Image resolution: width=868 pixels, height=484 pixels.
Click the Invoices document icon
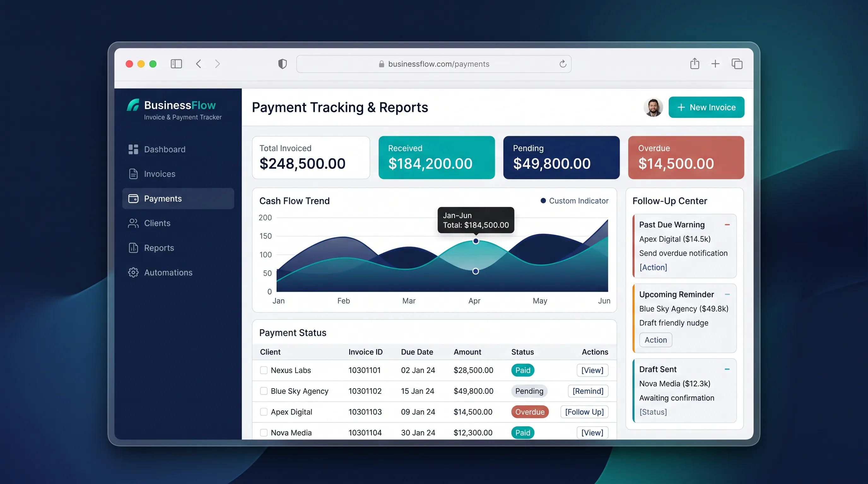pos(133,174)
